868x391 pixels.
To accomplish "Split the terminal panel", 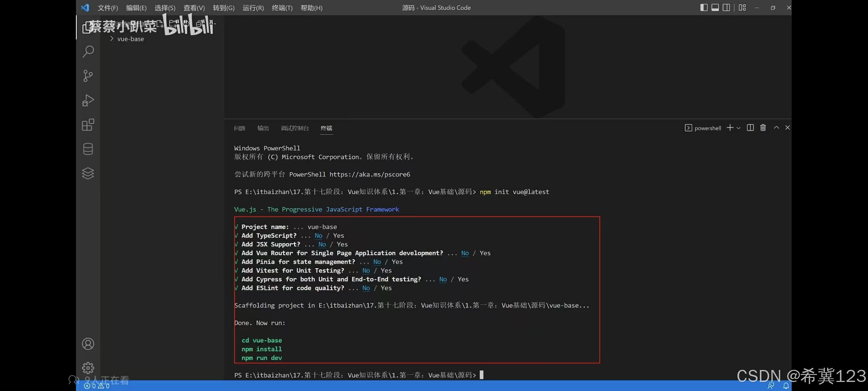I will click(750, 128).
